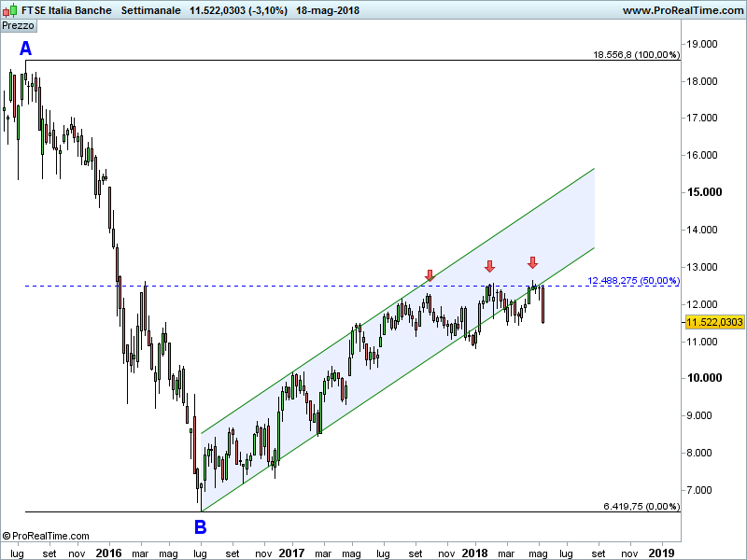747x560 pixels.
Task: Click the last red weekly candle of May 2018
Action: (x=543, y=305)
